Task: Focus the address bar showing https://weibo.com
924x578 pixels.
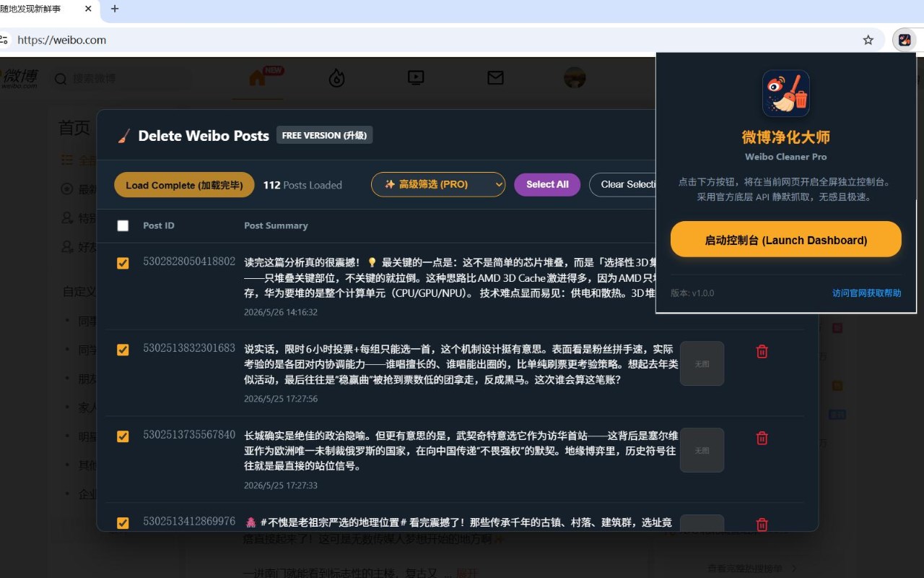Action: [433, 40]
